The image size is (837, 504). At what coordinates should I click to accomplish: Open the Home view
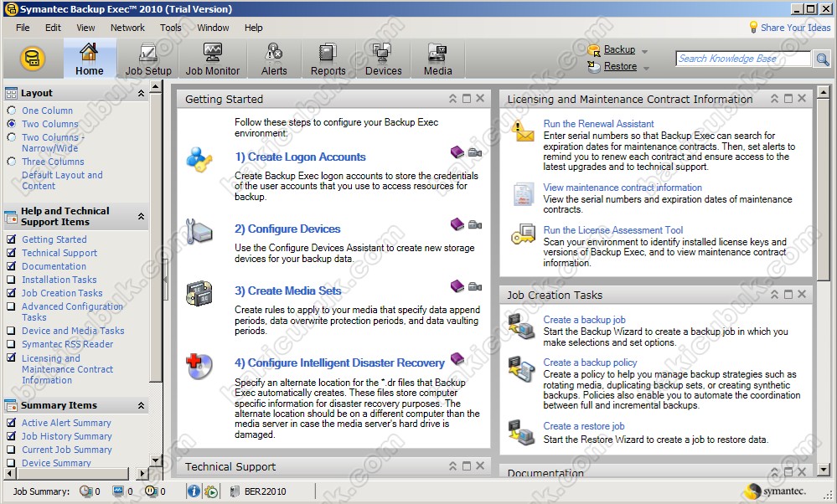click(89, 59)
